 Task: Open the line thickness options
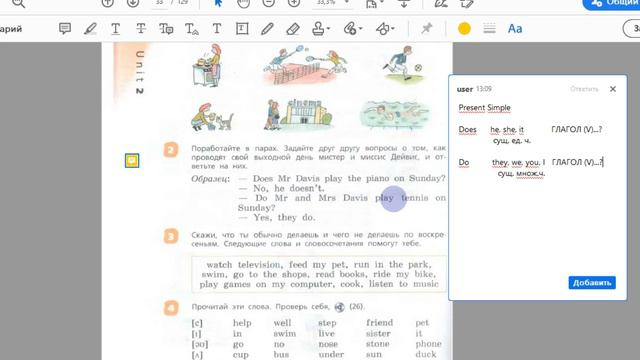489,29
